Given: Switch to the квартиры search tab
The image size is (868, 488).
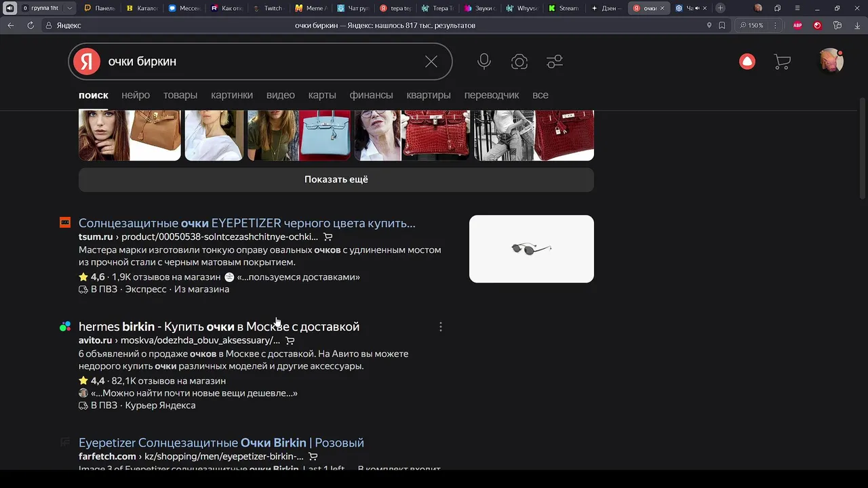Looking at the screenshot, I should pyautogui.click(x=429, y=95).
